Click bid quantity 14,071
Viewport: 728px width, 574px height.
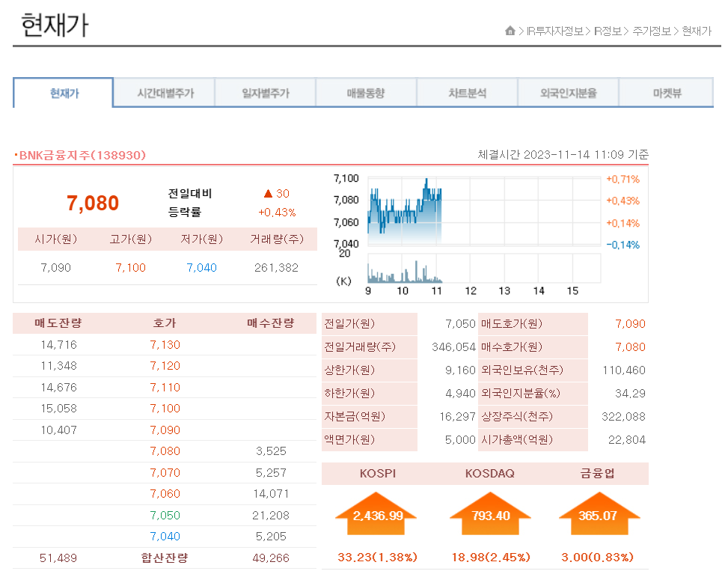click(271, 494)
